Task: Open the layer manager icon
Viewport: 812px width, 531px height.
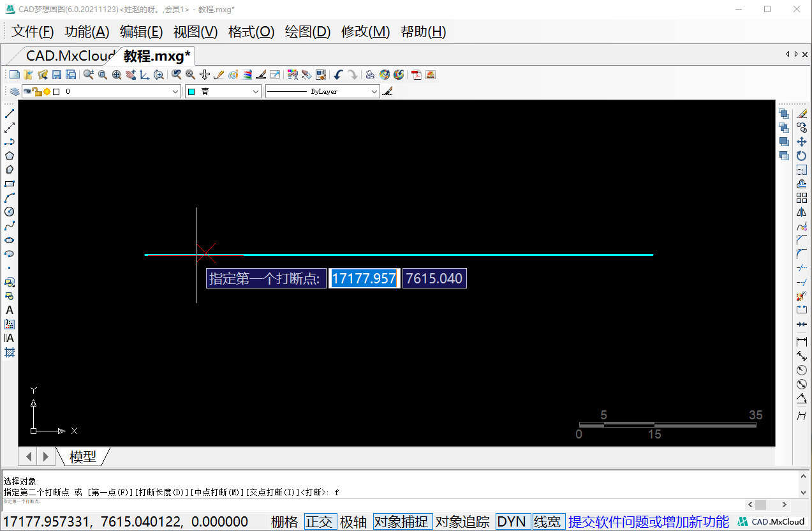Action: pyautogui.click(x=14, y=92)
